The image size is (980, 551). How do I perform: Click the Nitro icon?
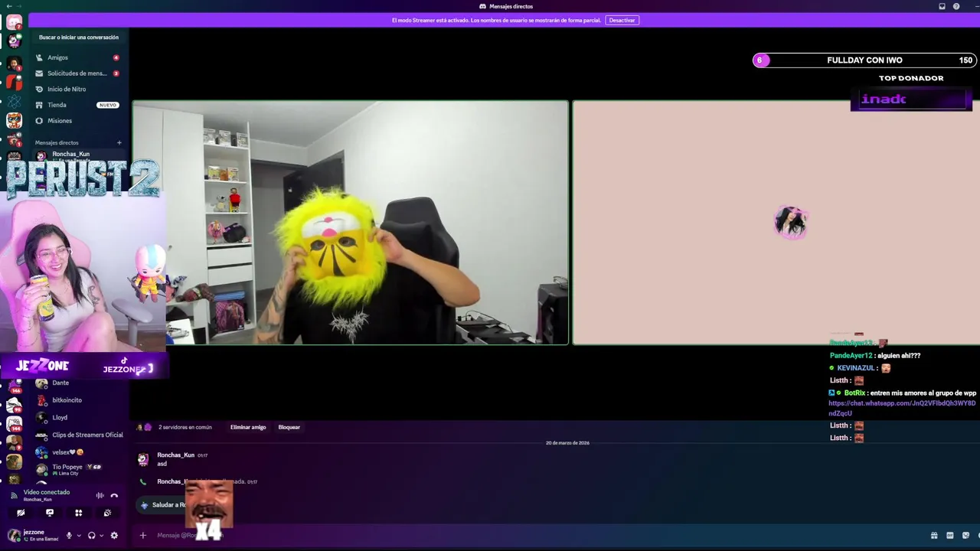tap(39, 89)
